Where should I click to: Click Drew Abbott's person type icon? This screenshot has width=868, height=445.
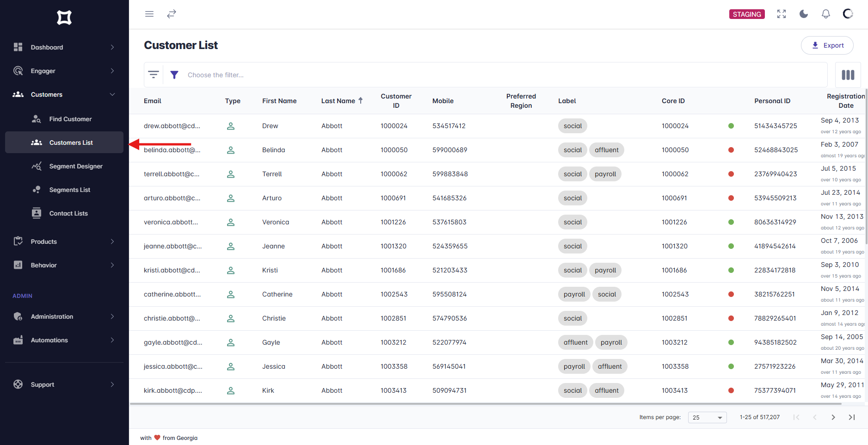[231, 126]
